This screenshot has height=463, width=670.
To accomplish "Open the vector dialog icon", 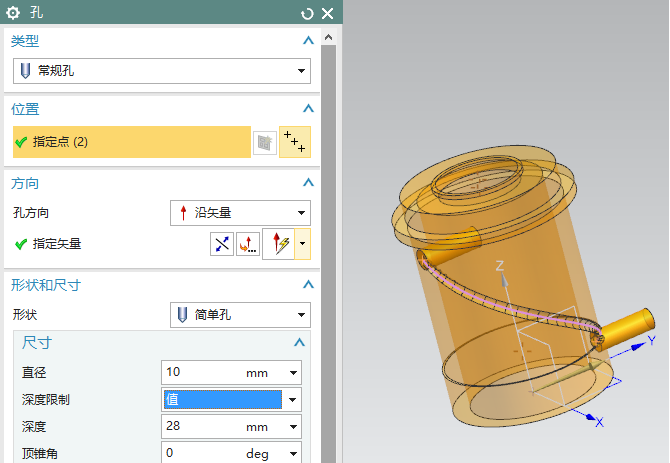I will [x=247, y=244].
